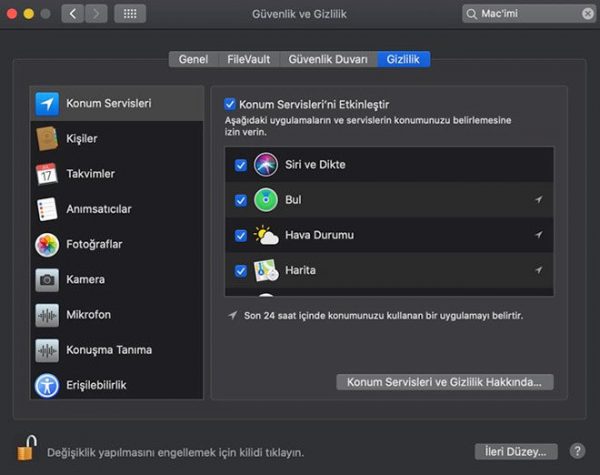
Task: Select Kişiler label in privacy list
Action: (82, 139)
